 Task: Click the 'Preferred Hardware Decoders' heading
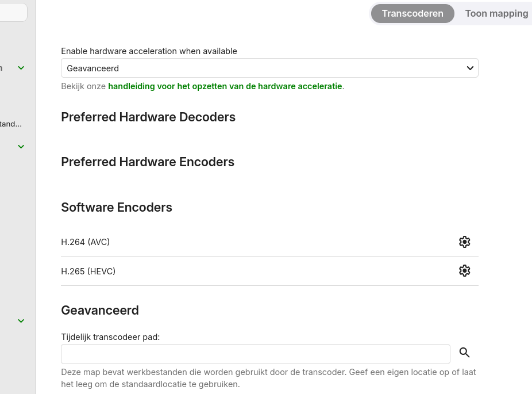click(148, 117)
